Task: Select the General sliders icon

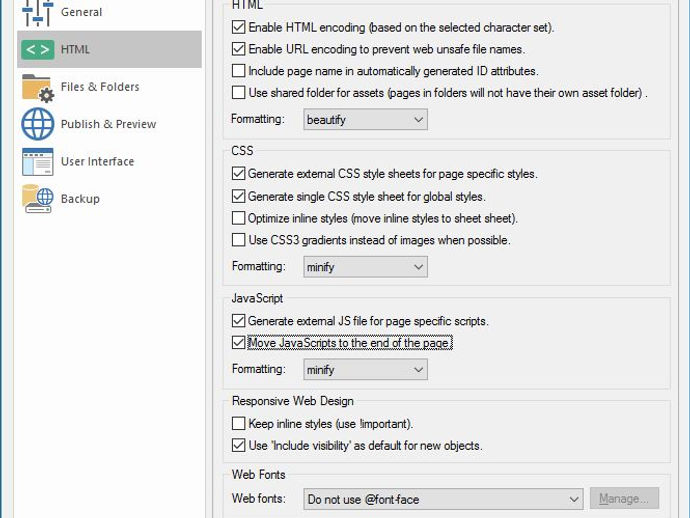Action: click(37, 13)
